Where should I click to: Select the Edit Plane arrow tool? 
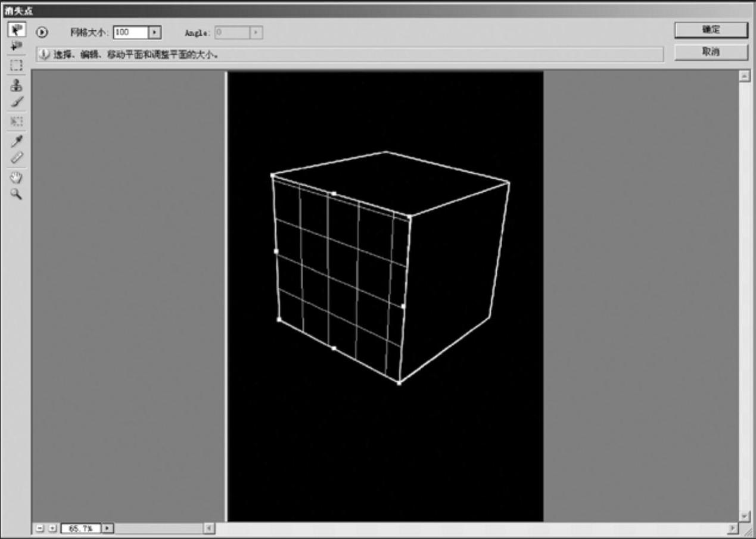pos(16,30)
